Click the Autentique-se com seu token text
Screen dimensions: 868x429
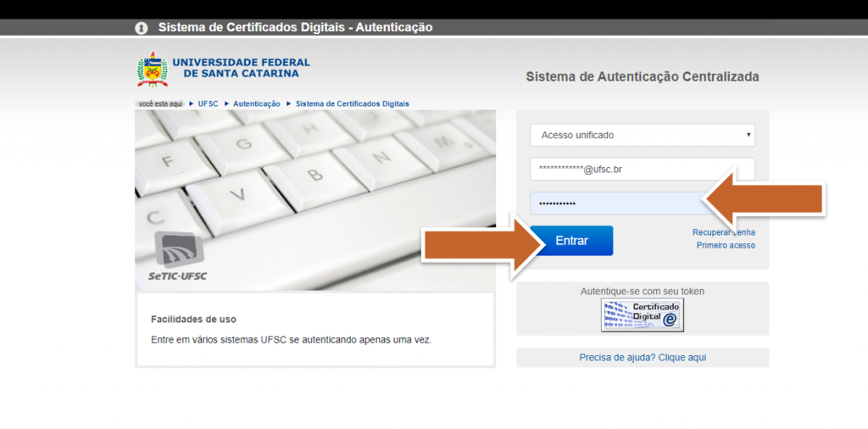pos(643,291)
